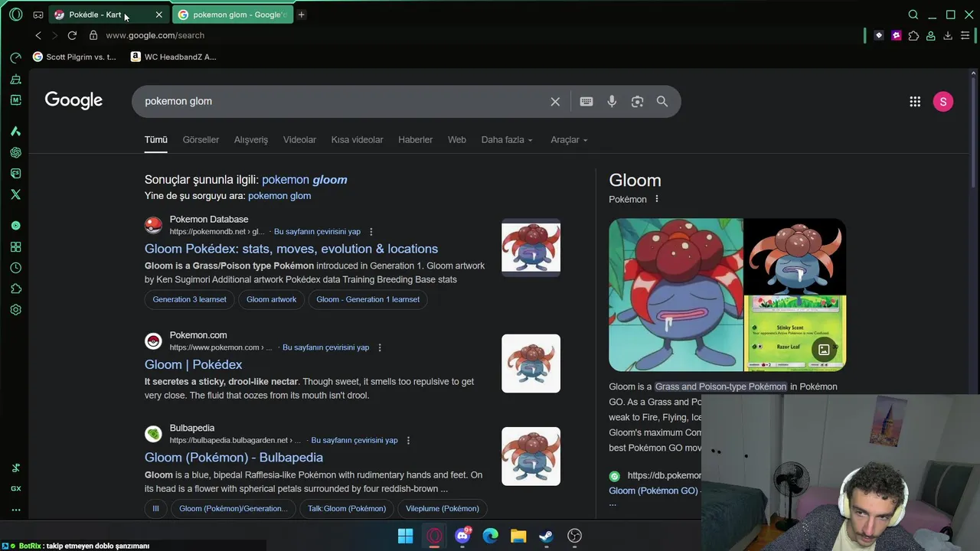
Task: Clear the search box with X icon
Action: tap(555, 102)
